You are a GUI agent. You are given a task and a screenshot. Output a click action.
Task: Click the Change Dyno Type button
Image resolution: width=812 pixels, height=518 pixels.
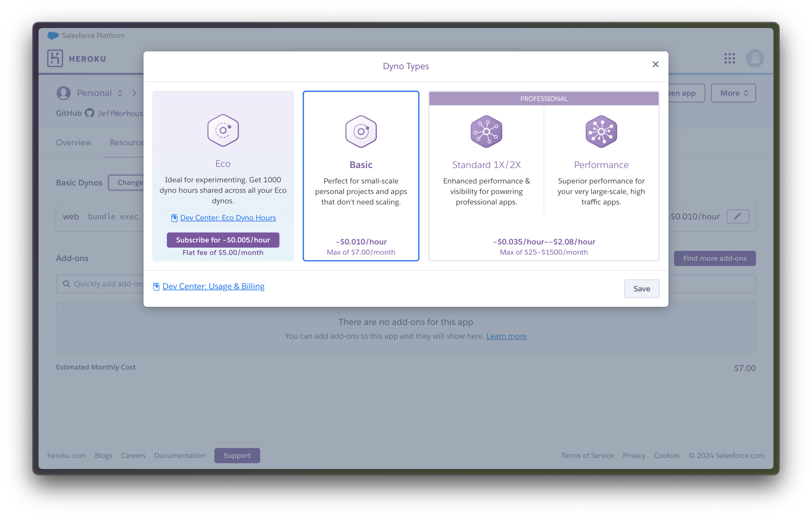[x=126, y=182]
